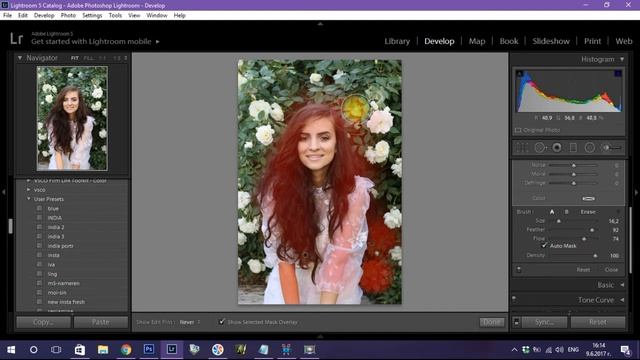Click the brush color swatch
This screenshot has width=640, height=360.
click(x=588, y=198)
